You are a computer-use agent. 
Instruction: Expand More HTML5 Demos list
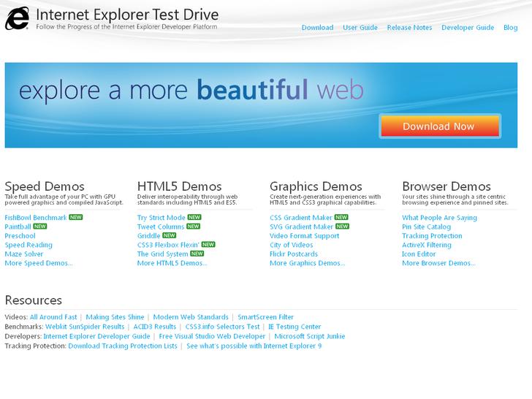point(172,263)
